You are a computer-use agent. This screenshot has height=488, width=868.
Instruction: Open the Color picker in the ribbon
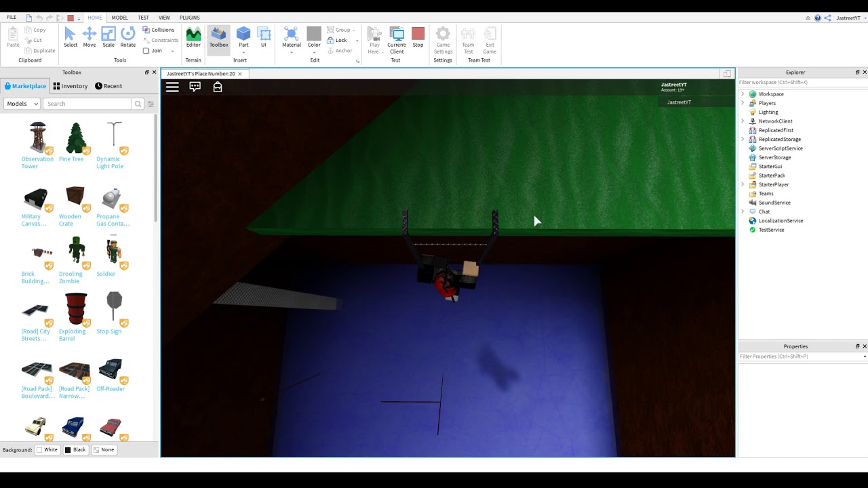[314, 40]
